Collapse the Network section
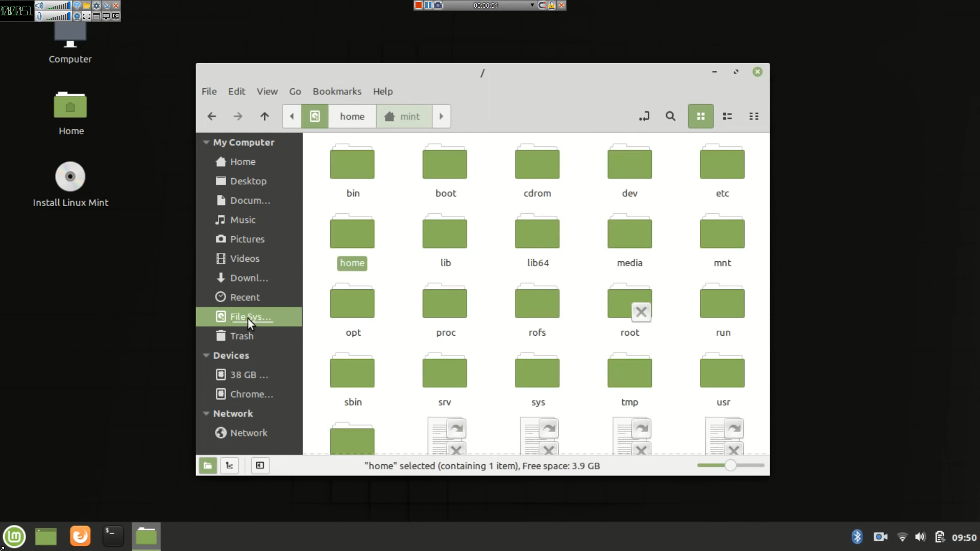The image size is (980, 551). click(206, 414)
